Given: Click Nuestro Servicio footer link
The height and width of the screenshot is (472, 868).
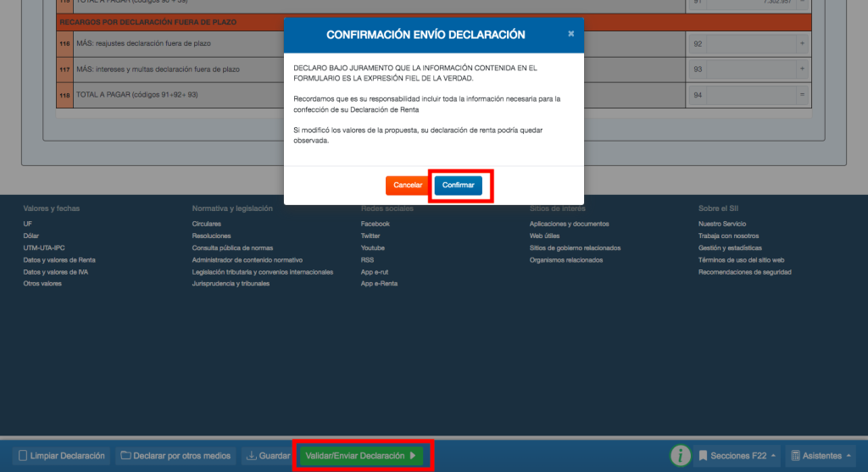Looking at the screenshot, I should click(x=722, y=224).
